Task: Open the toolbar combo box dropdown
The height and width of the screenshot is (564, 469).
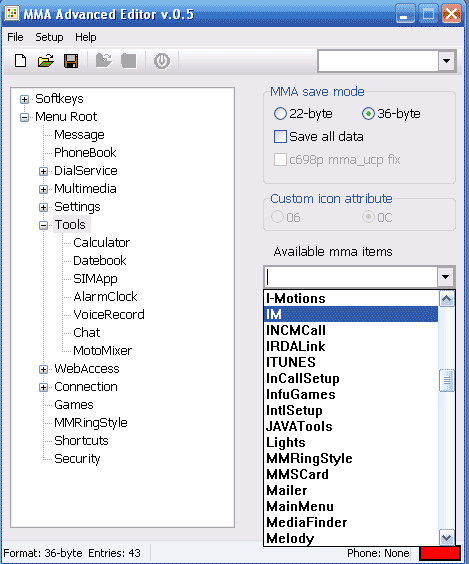Action: (446, 61)
